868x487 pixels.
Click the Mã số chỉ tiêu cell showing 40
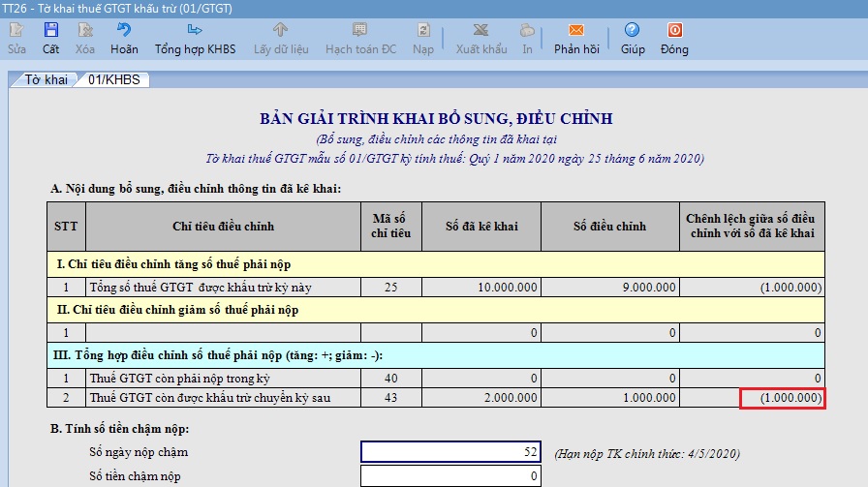pos(390,378)
